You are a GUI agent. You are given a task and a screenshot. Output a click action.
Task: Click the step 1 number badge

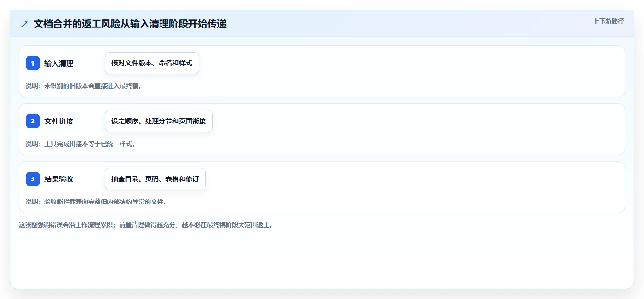click(x=33, y=63)
